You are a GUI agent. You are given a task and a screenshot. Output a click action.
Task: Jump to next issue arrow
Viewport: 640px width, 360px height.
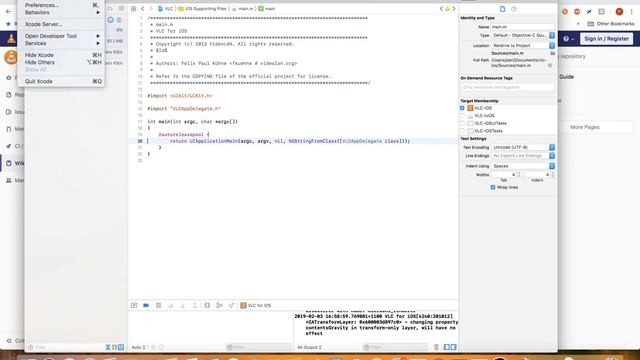453,9
